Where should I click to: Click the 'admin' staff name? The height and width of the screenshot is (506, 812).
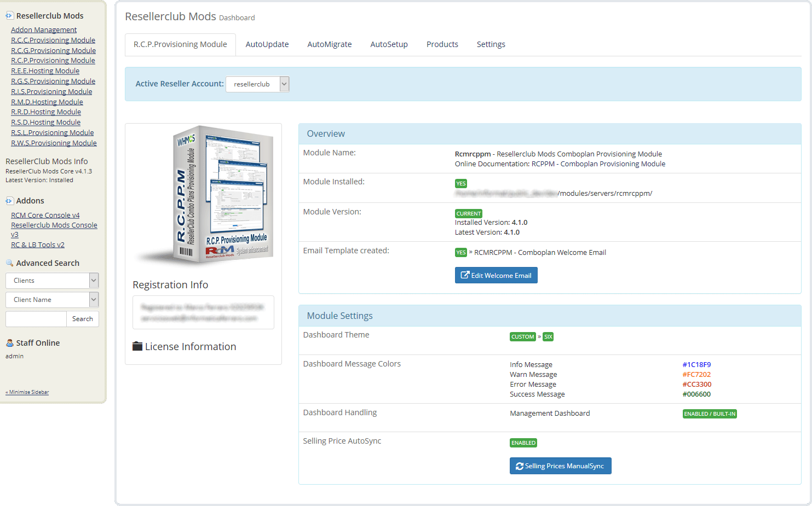(15, 356)
